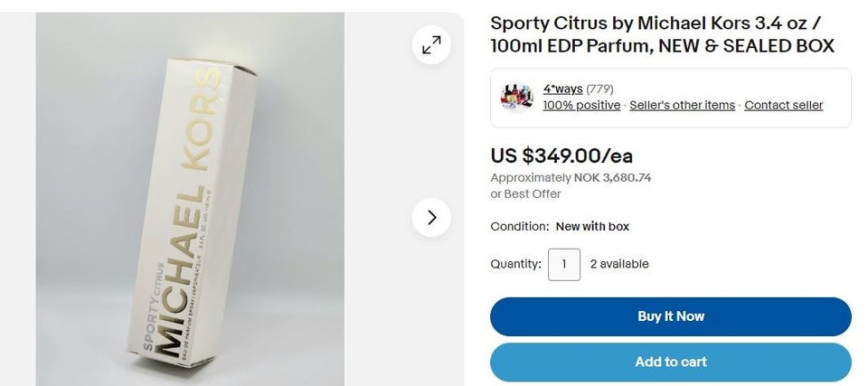Click the Michael Kors perfume box photo
This screenshot has height=386, width=868.
click(x=190, y=200)
